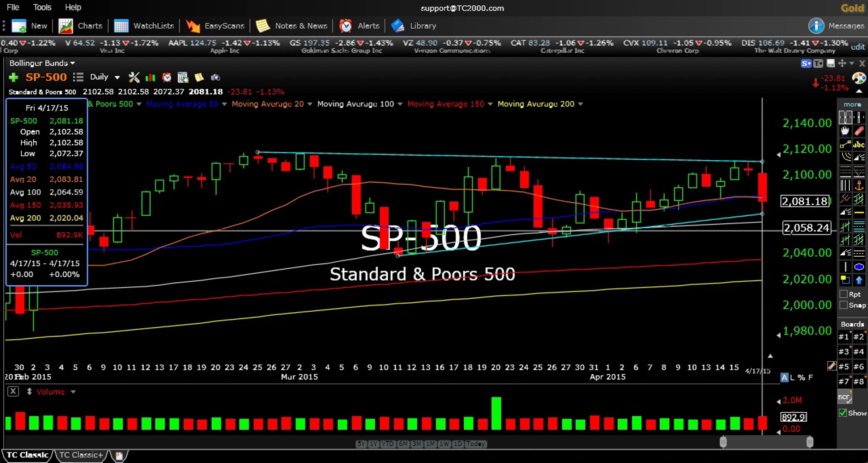The height and width of the screenshot is (463, 868).
Task: Click the more drawing tools link
Action: (x=852, y=104)
